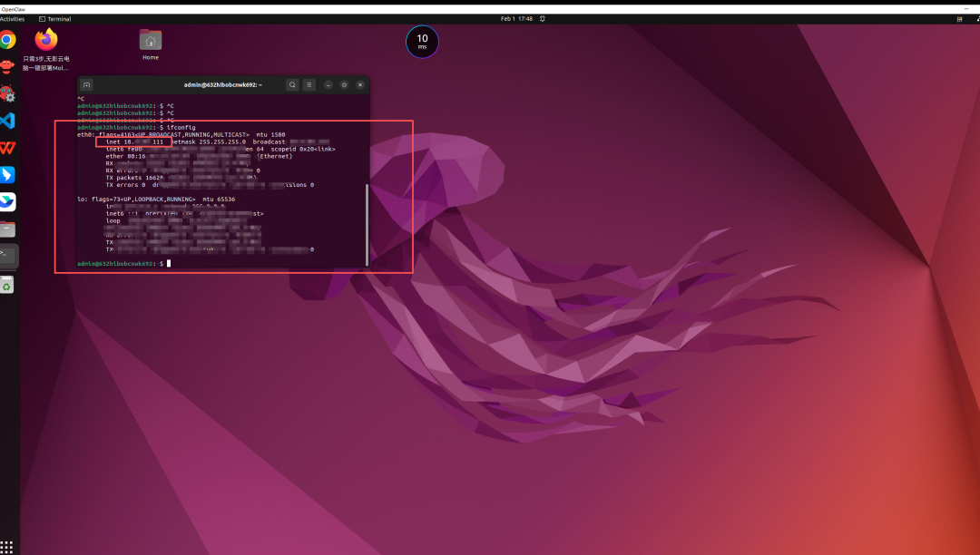980x555 pixels.
Task: Open the Activities overview
Action: click(x=12, y=18)
